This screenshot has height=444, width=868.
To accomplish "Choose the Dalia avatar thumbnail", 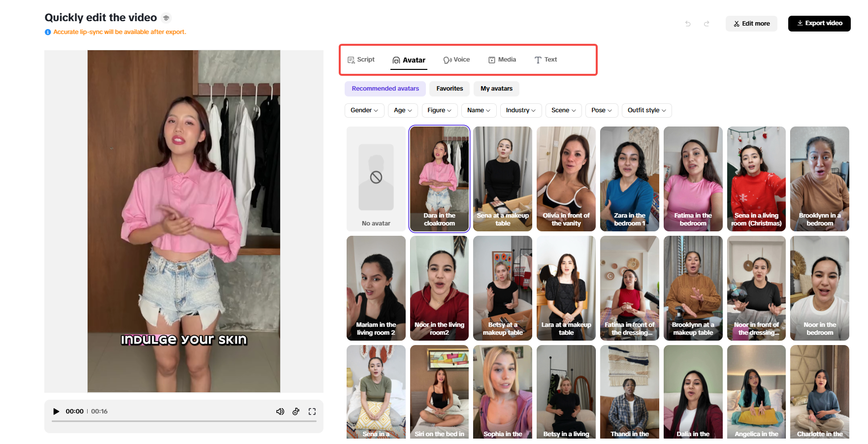I will [693, 392].
